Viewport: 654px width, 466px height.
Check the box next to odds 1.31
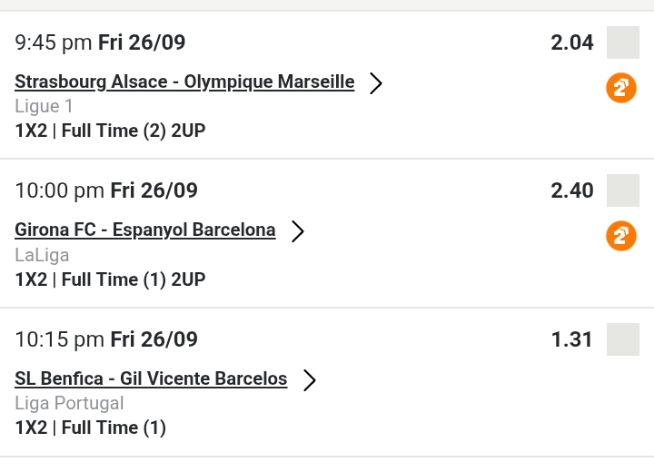(623, 339)
